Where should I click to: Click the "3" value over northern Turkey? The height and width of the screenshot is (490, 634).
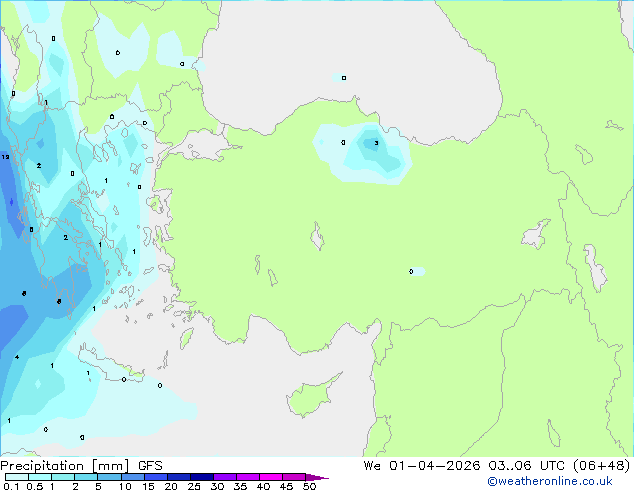point(376,143)
